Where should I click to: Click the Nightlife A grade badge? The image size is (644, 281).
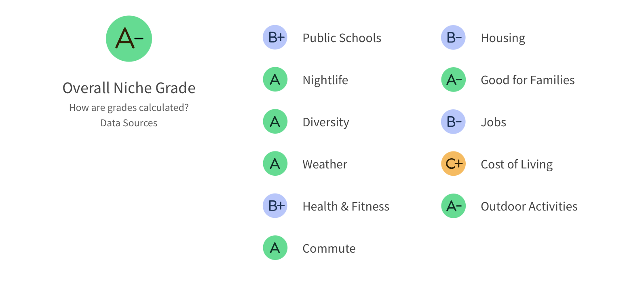pos(275,79)
